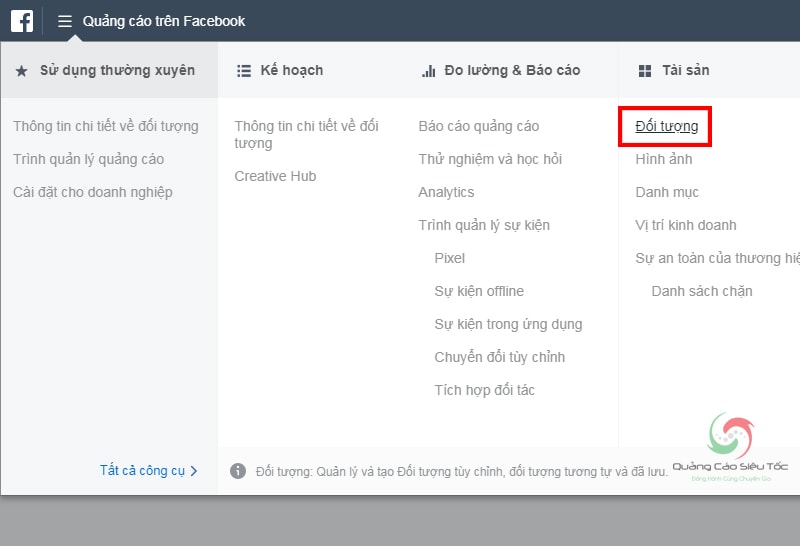Screen dimensions: 800x546
Task: Open Trình quản lý sự kiện
Action: (x=484, y=225)
